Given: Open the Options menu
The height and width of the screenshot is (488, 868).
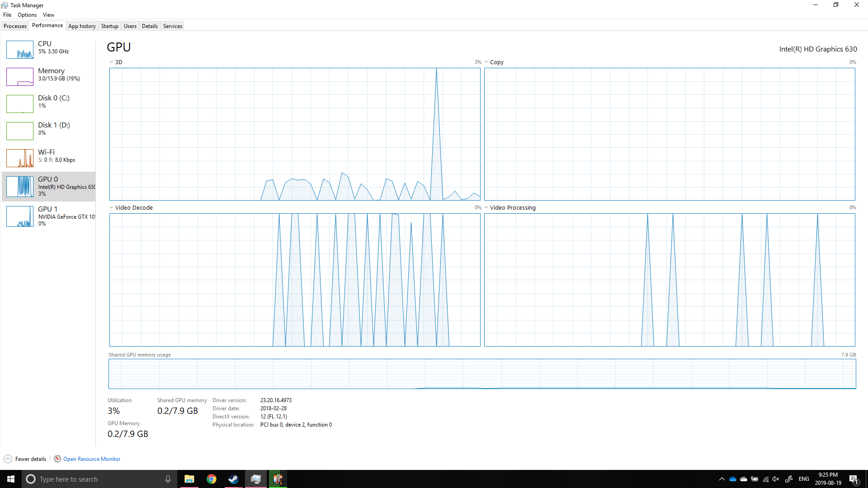Looking at the screenshot, I should coord(27,15).
